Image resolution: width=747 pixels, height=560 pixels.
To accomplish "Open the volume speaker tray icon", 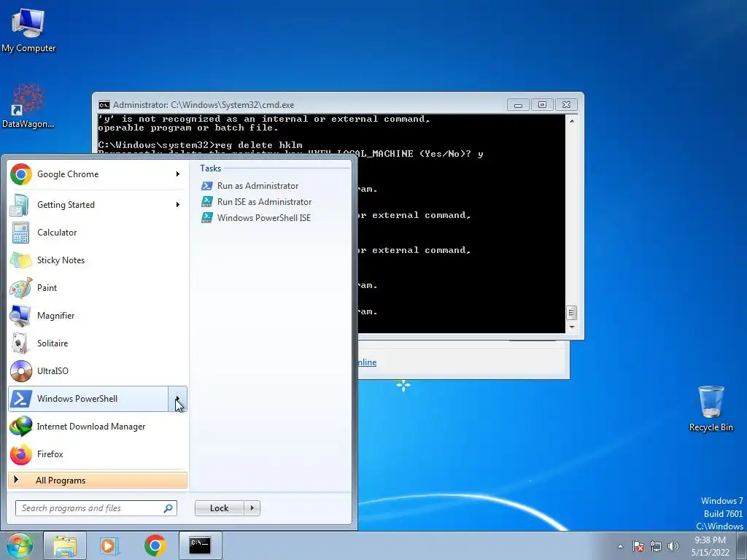I will 673,546.
